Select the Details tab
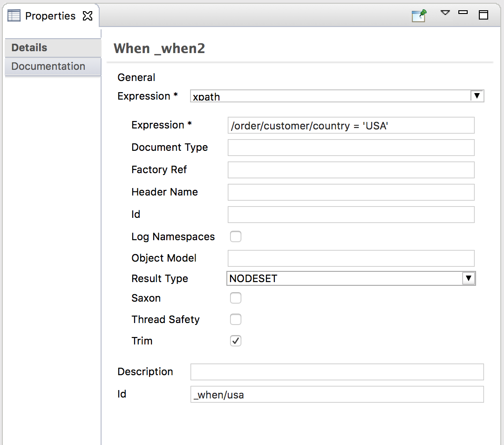The height and width of the screenshot is (445, 504). (x=29, y=47)
